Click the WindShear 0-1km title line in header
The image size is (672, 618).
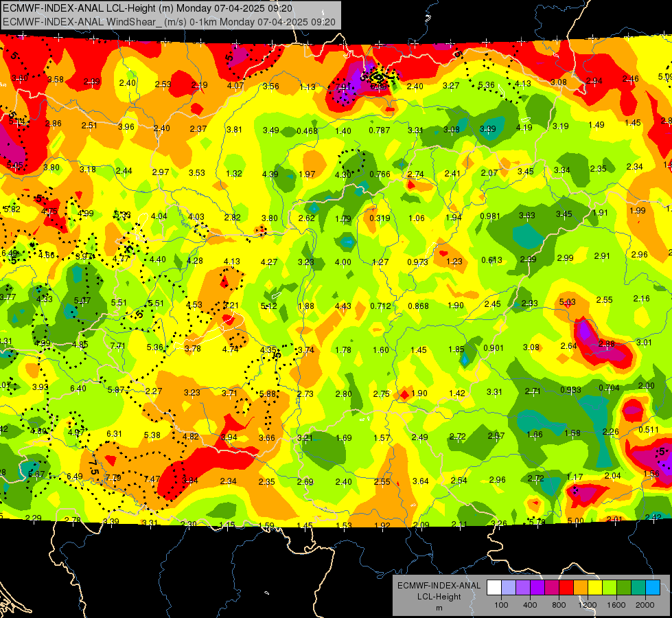point(169,22)
